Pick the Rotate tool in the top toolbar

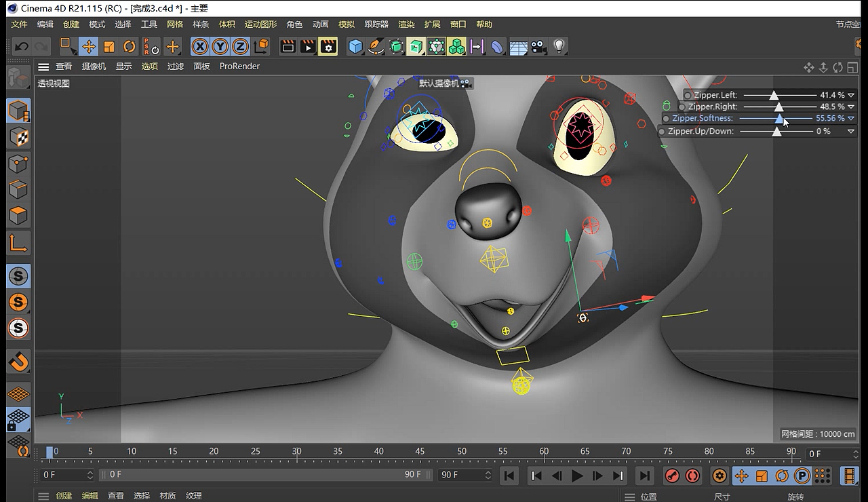(x=129, y=46)
